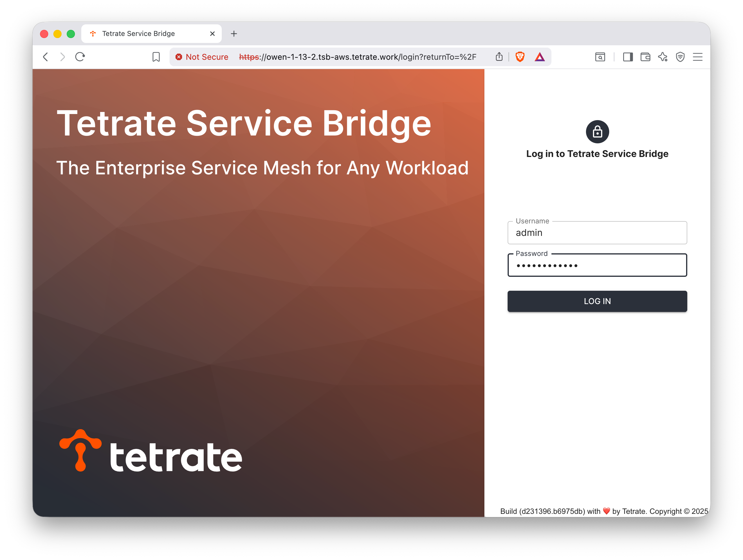Click the tetrate logo at bottom left
This screenshot has height=560, width=743.
pos(151,451)
